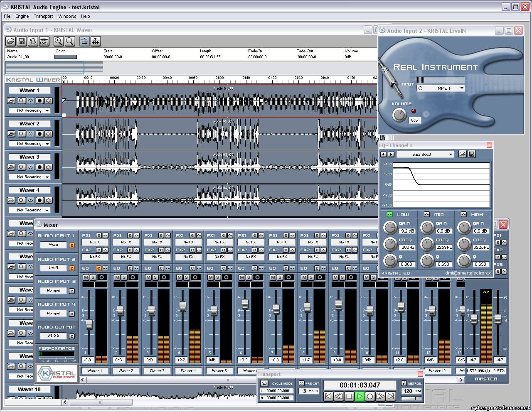Zoom out the waveform view
Image resolution: width=532 pixels, height=412 pixels.
(69, 41)
